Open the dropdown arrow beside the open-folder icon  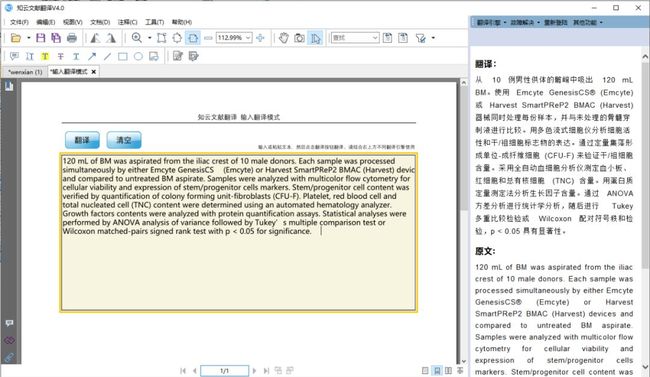[x=29, y=38]
